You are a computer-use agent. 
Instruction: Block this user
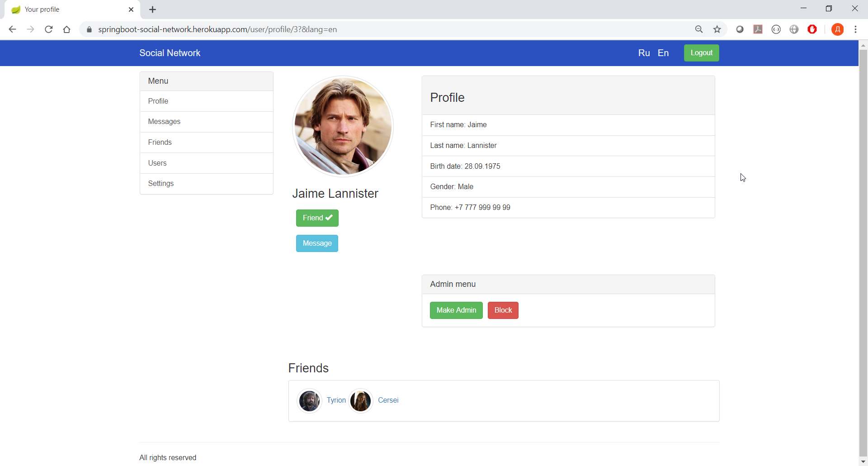pyautogui.click(x=503, y=310)
